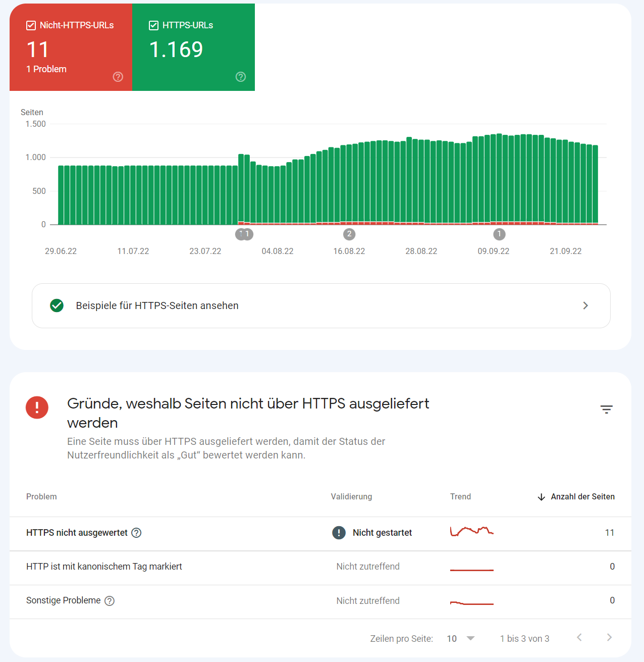Image resolution: width=644 pixels, height=662 pixels.
Task: Open Beispiele für HTTPS-Seiten ansehen
Action: [x=157, y=305]
